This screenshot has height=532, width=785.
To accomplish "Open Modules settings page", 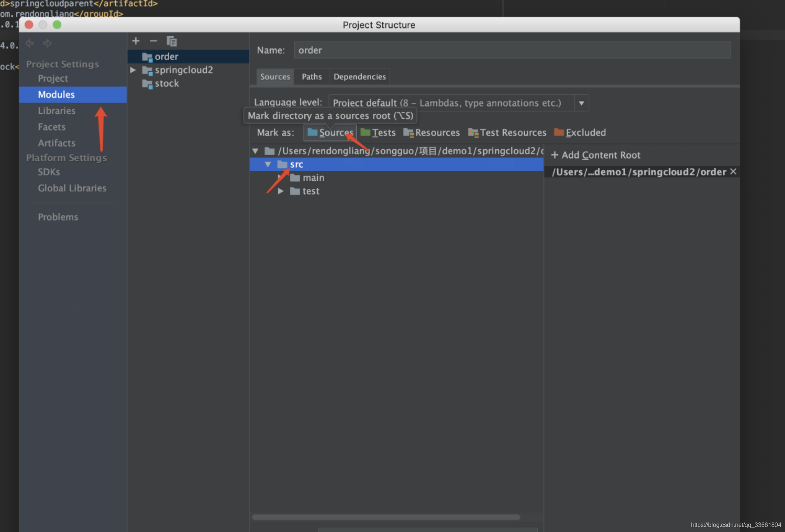I will tap(73, 95).
